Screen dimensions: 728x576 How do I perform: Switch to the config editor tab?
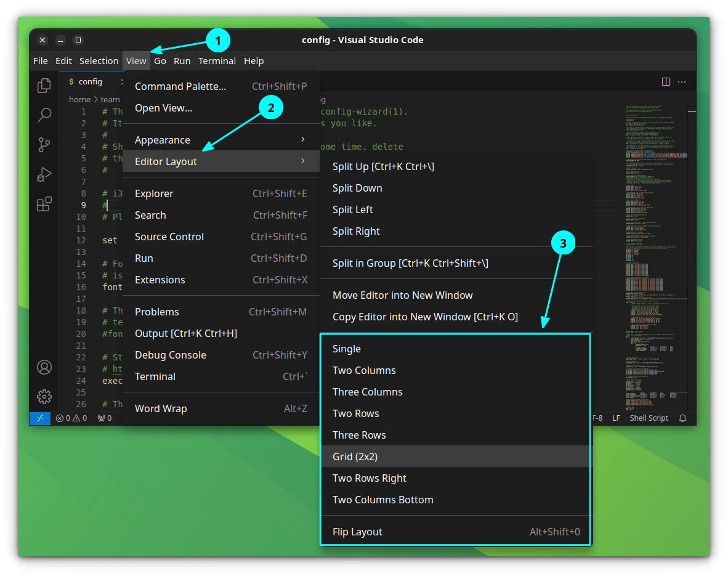point(91,82)
